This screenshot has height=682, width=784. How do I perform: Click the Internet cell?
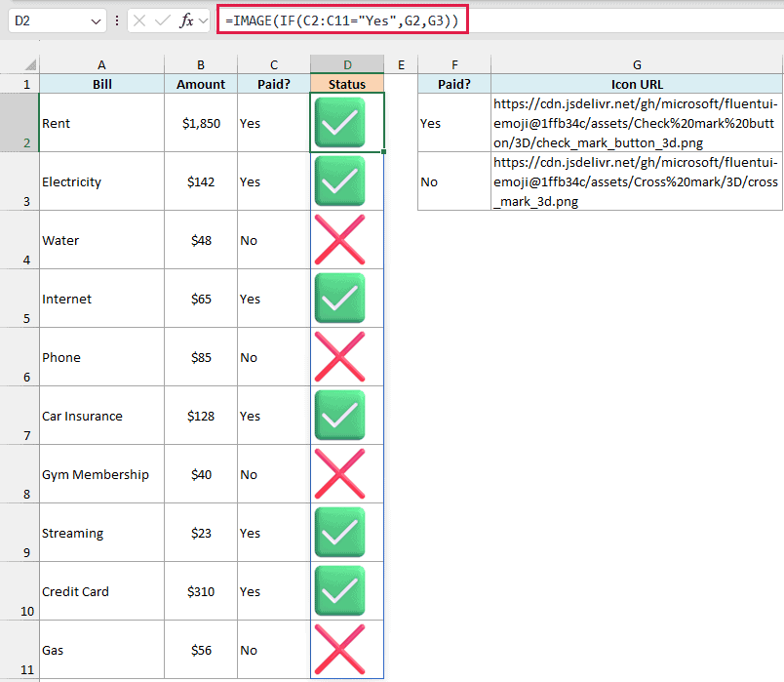pyautogui.click(x=101, y=299)
